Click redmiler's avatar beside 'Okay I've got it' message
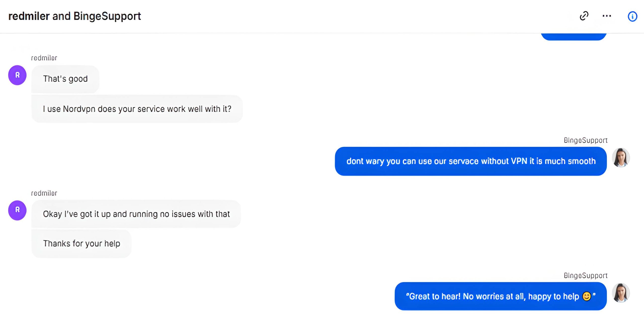The height and width of the screenshot is (322, 644). [x=17, y=210]
